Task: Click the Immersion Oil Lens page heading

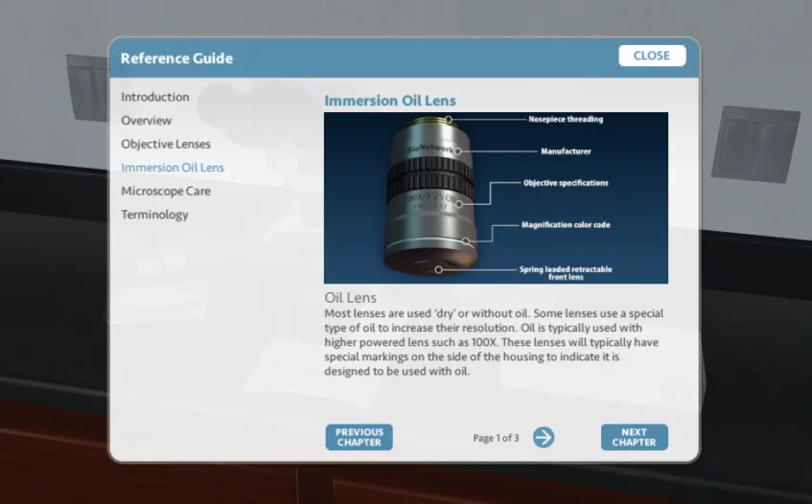Action: [389, 101]
